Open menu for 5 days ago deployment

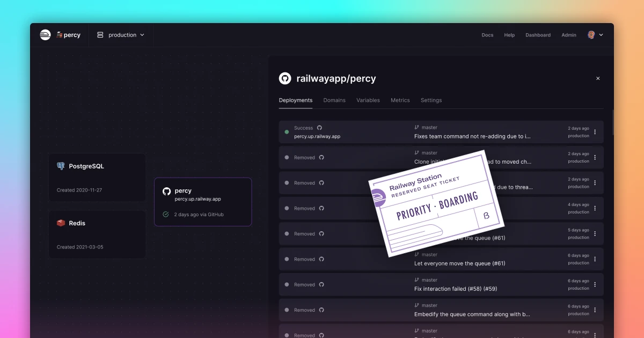(x=595, y=234)
